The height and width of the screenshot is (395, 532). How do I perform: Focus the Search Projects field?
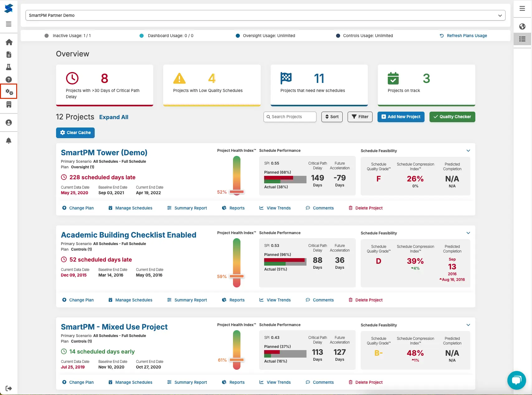tap(290, 117)
